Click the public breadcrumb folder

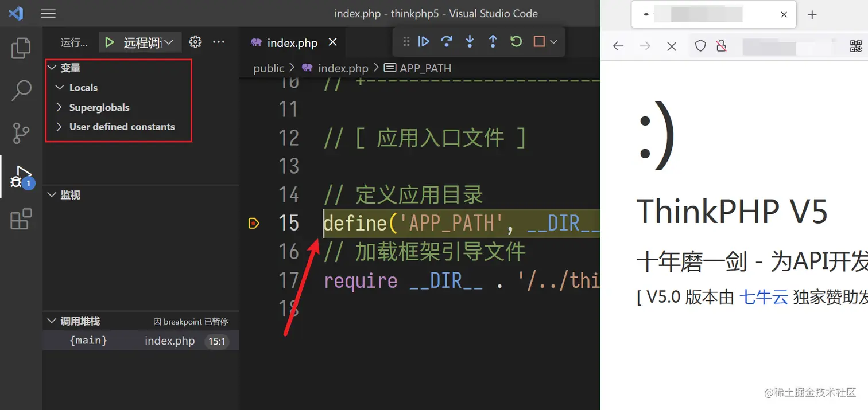click(x=269, y=68)
